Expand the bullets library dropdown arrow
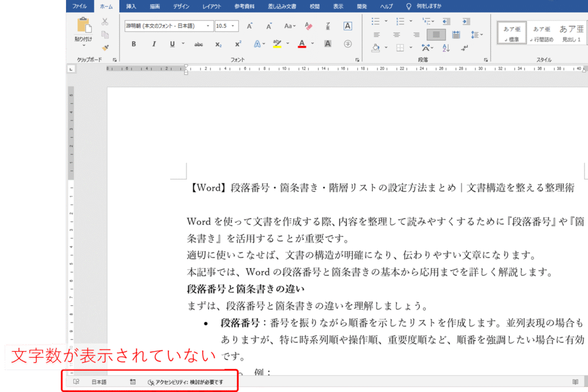 [x=386, y=21]
